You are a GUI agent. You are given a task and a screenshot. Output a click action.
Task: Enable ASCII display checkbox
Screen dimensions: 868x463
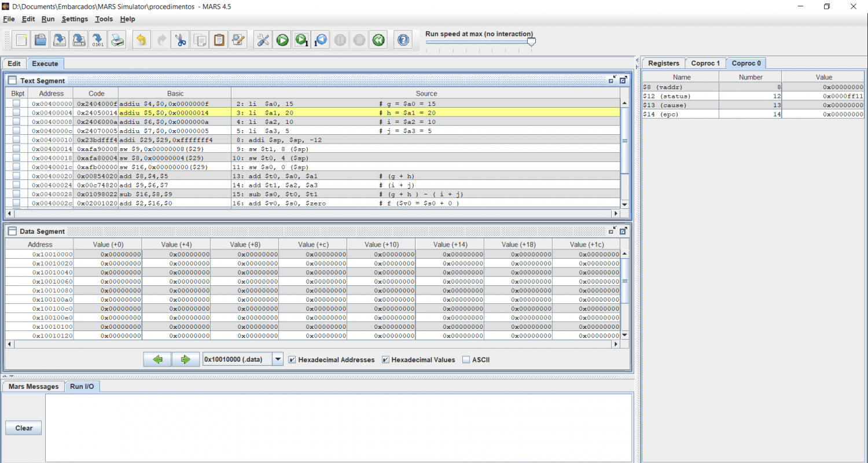click(x=466, y=359)
